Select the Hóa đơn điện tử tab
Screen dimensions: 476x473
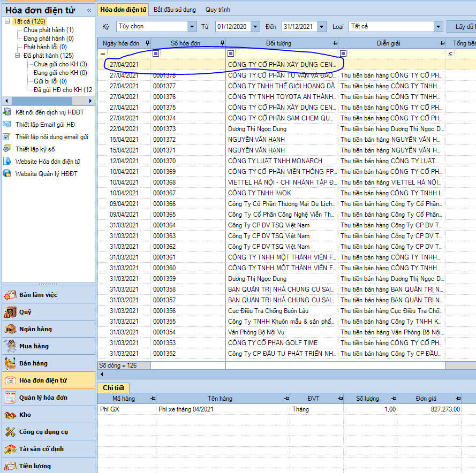(123, 10)
